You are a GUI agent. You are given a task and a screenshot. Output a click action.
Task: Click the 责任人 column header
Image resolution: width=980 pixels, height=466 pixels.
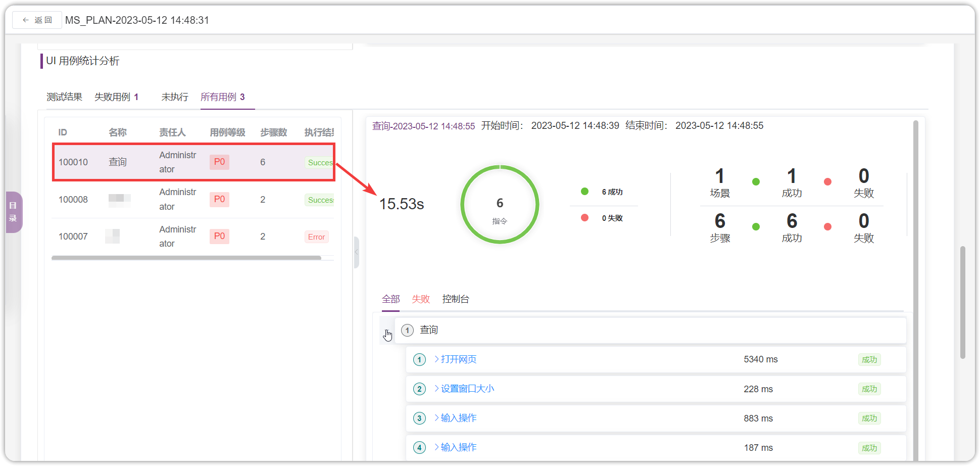point(173,132)
